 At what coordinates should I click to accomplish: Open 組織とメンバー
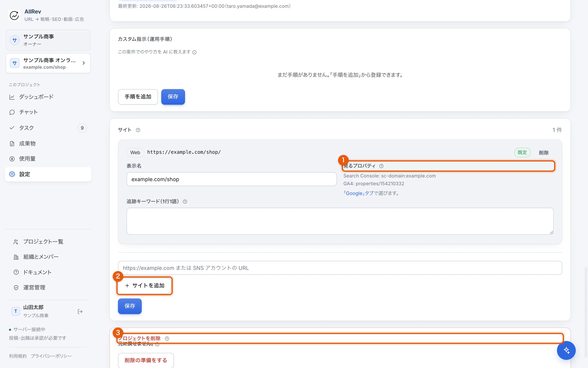[48, 257]
